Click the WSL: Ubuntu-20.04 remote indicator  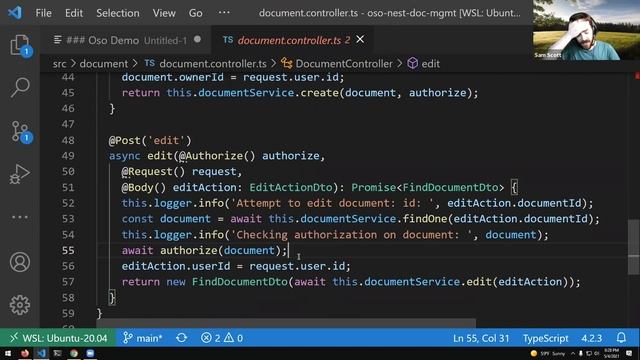point(58,338)
